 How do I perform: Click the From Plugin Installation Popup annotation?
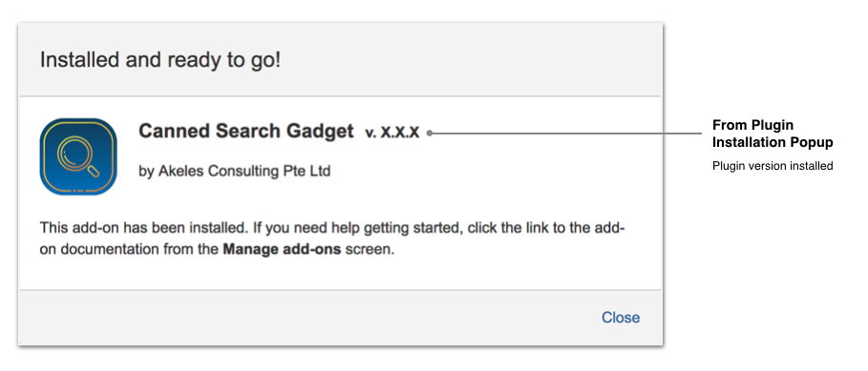[x=773, y=134]
